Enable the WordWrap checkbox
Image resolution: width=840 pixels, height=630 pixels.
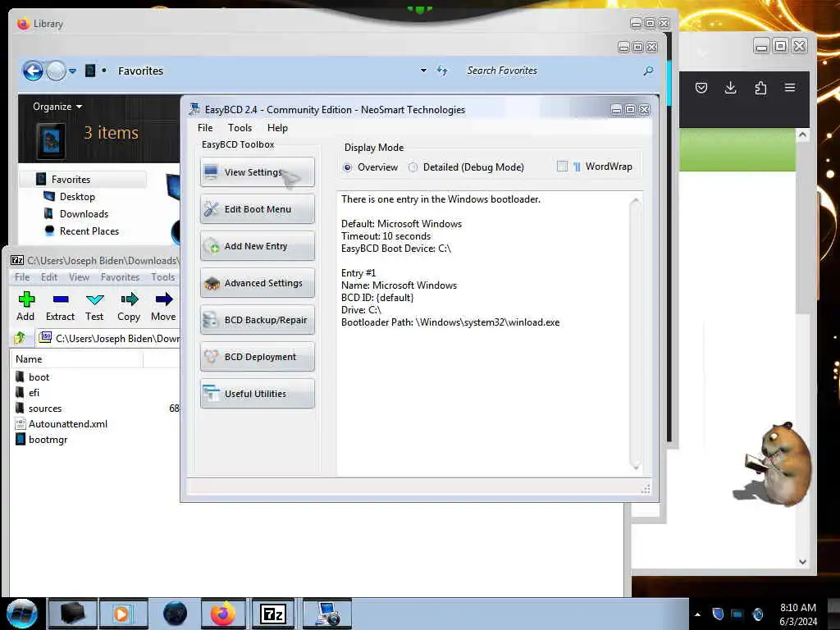[562, 167]
